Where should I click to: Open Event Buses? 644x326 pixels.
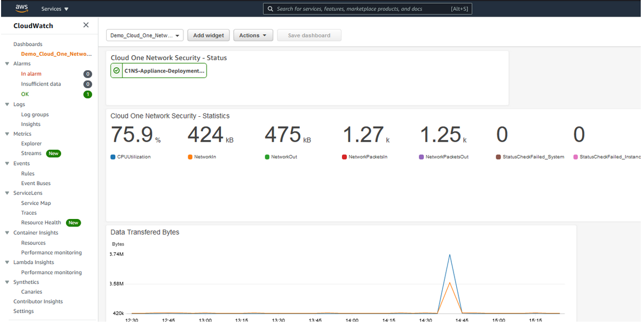tap(36, 183)
